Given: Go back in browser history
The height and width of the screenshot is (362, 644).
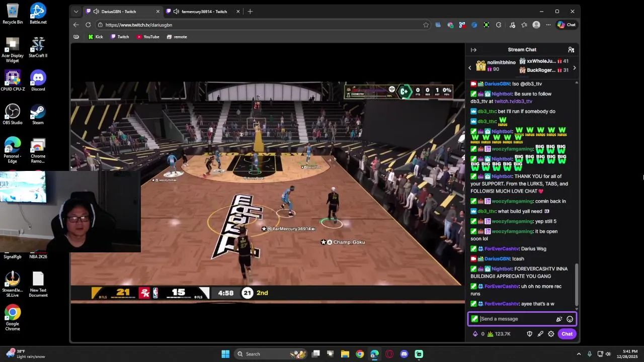Looking at the screenshot, I should coord(76,25).
